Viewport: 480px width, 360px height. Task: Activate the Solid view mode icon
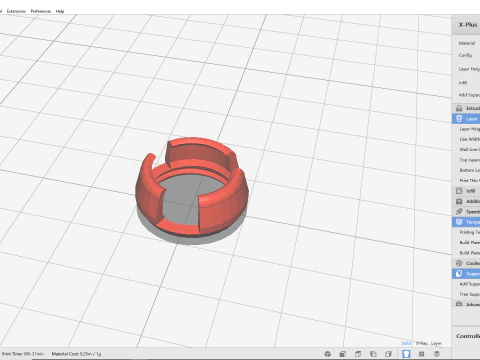point(406,354)
